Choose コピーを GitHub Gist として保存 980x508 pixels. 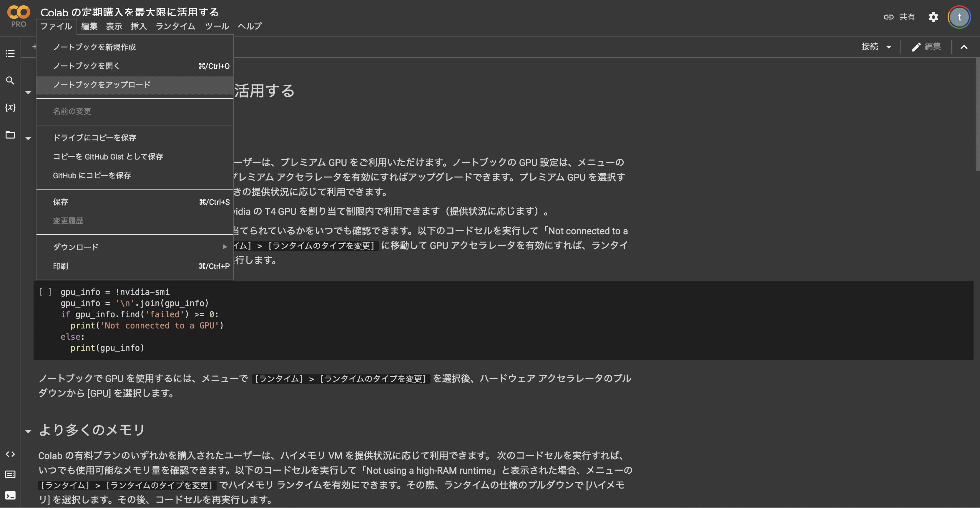point(135,156)
